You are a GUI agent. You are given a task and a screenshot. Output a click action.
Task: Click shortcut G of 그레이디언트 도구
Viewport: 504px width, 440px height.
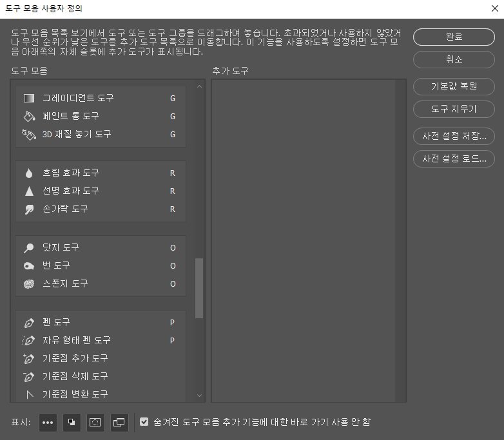click(x=173, y=99)
